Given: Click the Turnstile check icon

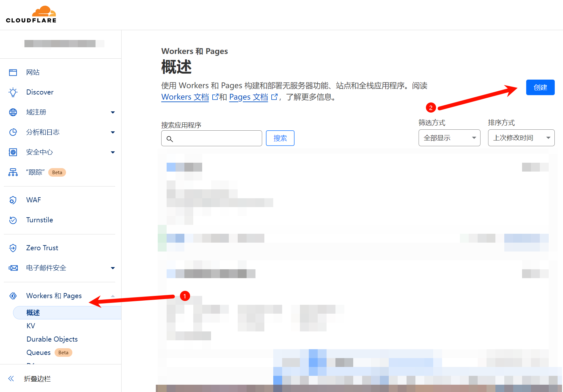Looking at the screenshot, I should click(x=13, y=220).
